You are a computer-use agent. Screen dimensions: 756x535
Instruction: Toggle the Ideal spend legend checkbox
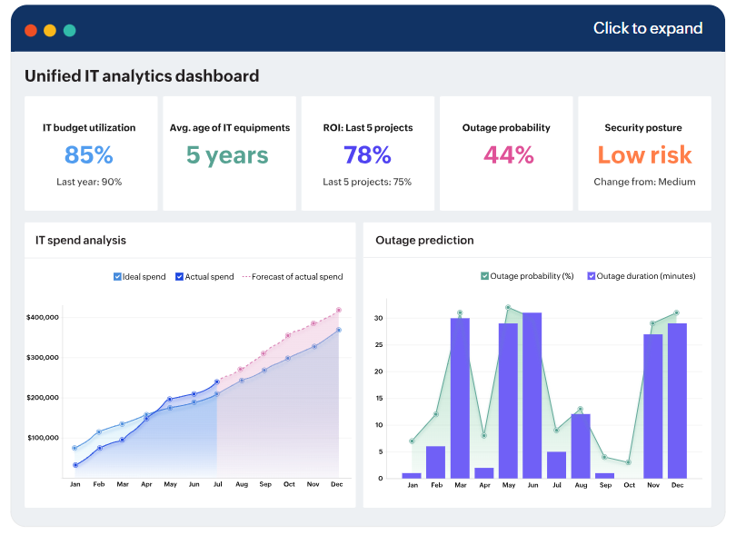(119, 276)
